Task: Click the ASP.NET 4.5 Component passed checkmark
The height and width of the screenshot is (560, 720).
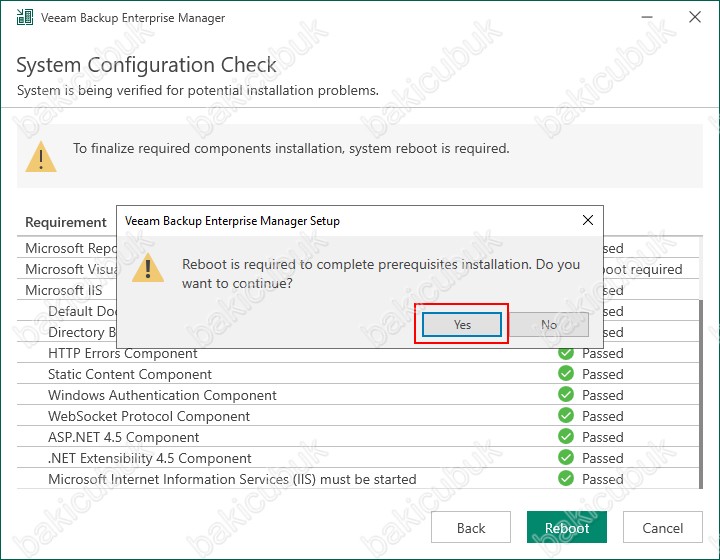Action: coord(566,437)
